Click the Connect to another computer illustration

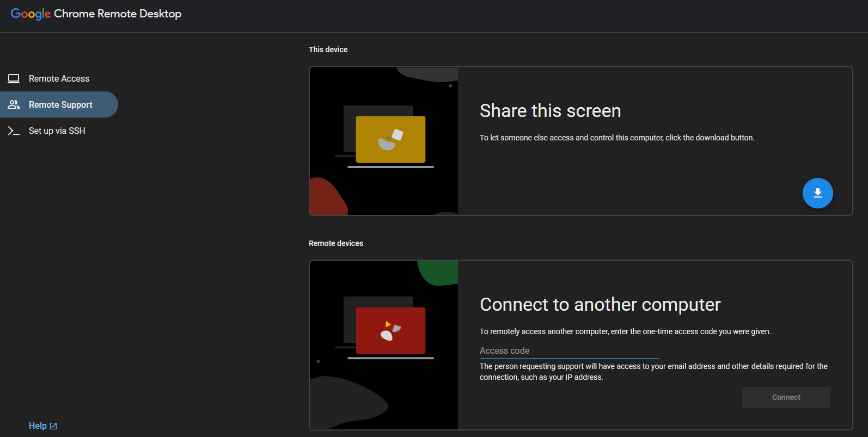[x=384, y=345]
